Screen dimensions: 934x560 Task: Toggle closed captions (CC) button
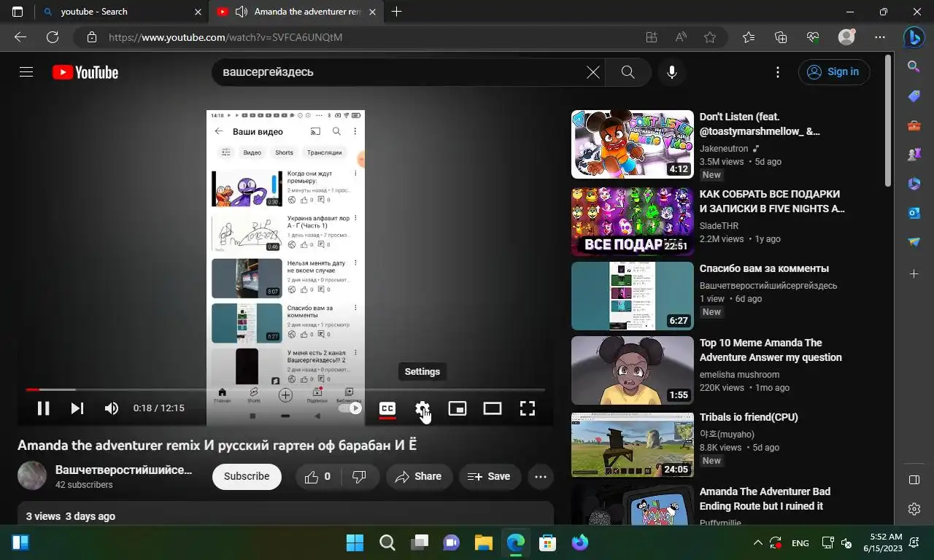click(x=387, y=408)
